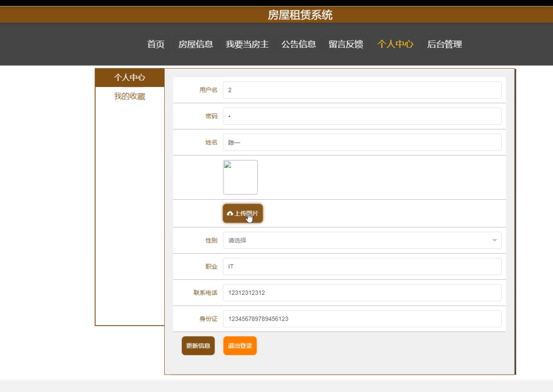Click the profile picture placeholder thumbnail
553x392 pixels.
coord(240,177)
